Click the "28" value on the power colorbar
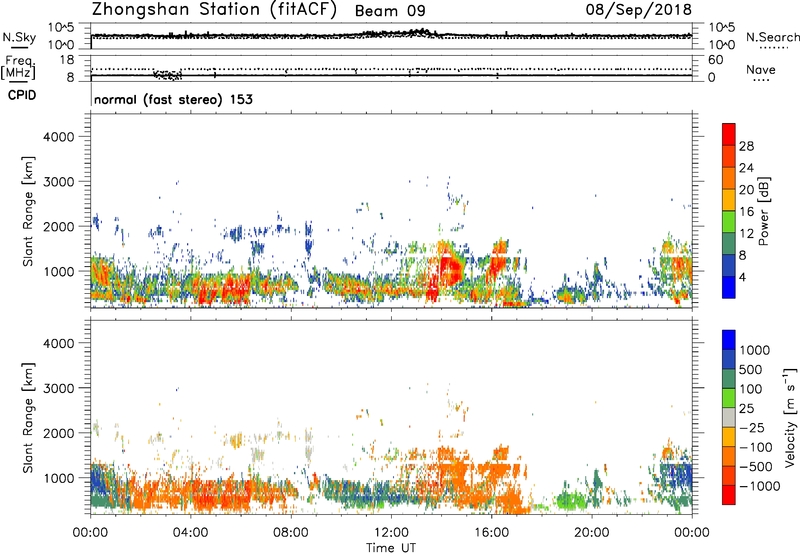 click(746, 146)
